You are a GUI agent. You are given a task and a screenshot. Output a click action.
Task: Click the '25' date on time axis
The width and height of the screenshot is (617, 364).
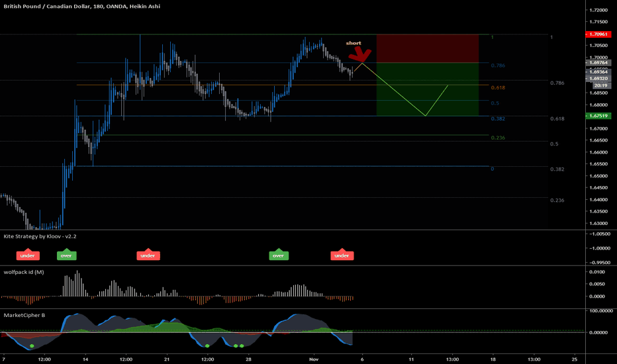[x=575, y=359]
